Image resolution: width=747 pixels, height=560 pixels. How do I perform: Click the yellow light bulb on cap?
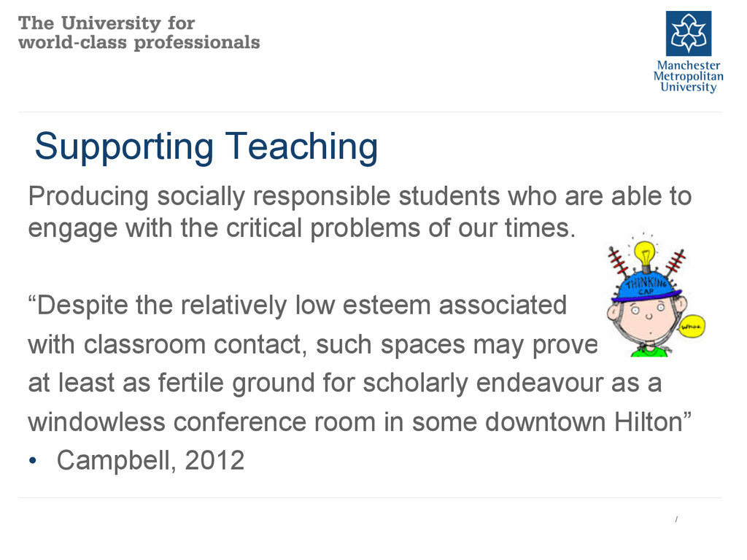[x=645, y=254]
